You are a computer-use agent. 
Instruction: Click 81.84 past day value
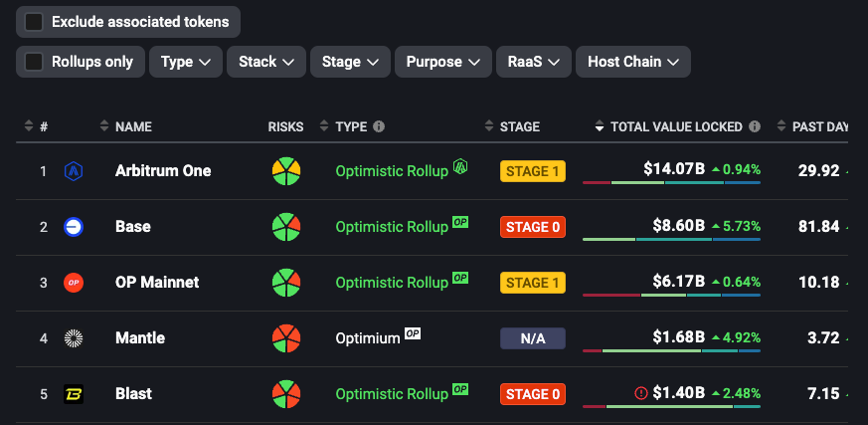818,226
